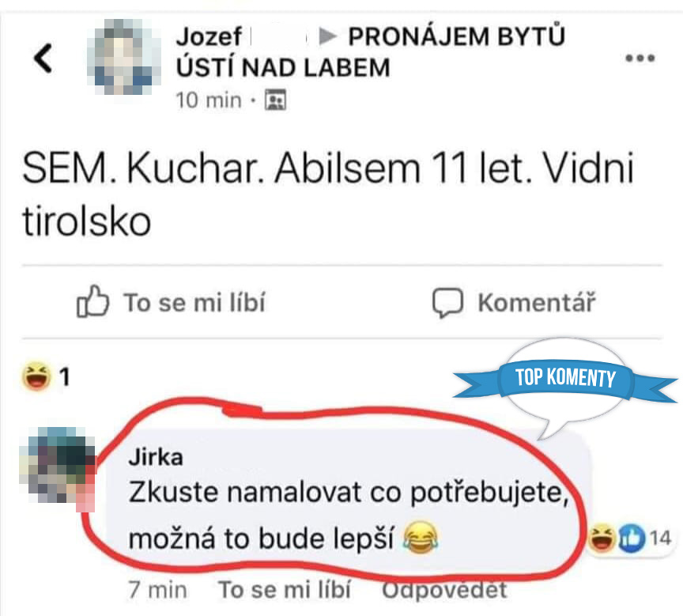Click the comment speech bubble icon
The height and width of the screenshot is (616, 683).
pos(447,302)
